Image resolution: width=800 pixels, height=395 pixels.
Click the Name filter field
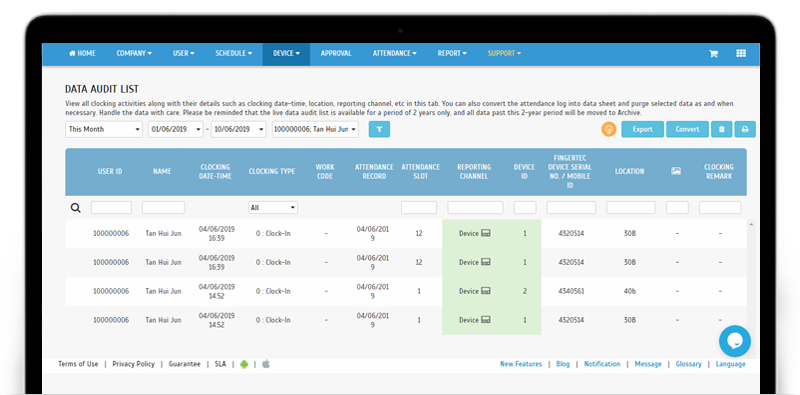click(x=163, y=208)
